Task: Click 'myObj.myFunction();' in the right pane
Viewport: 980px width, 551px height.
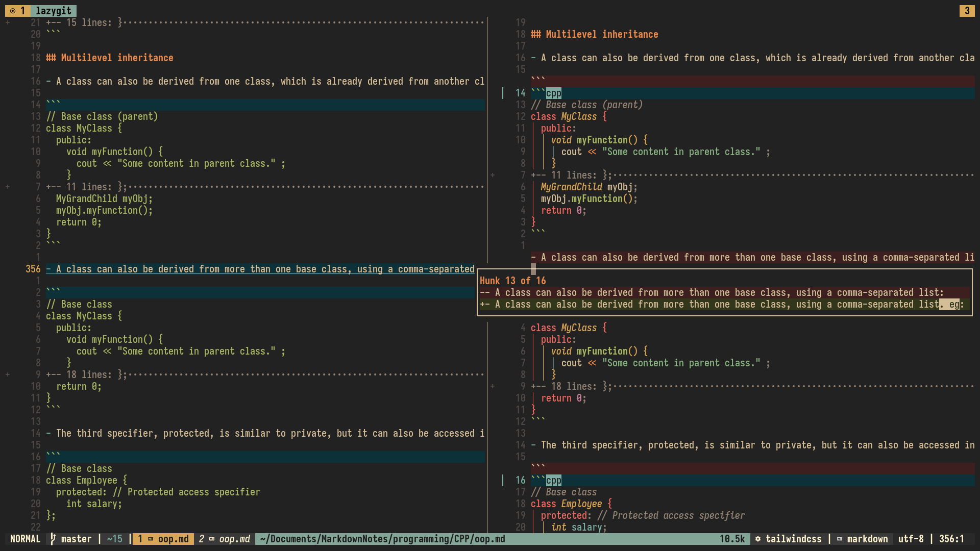Action: (x=590, y=198)
